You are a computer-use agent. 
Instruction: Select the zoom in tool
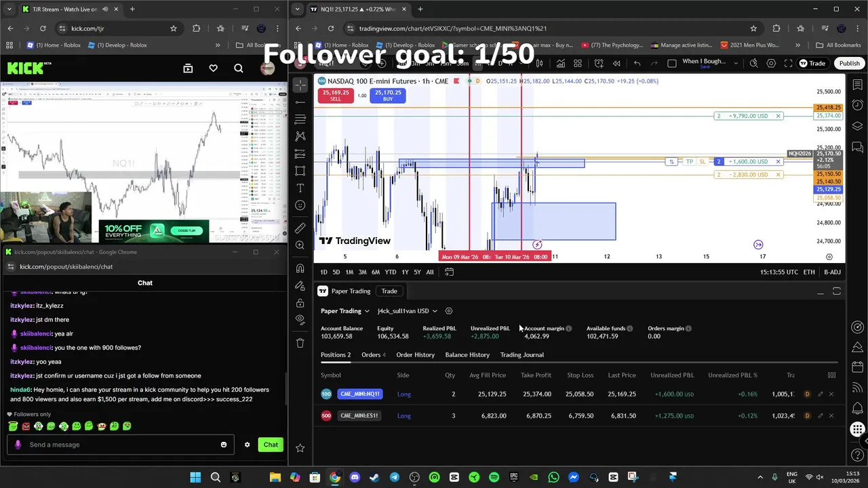300,245
